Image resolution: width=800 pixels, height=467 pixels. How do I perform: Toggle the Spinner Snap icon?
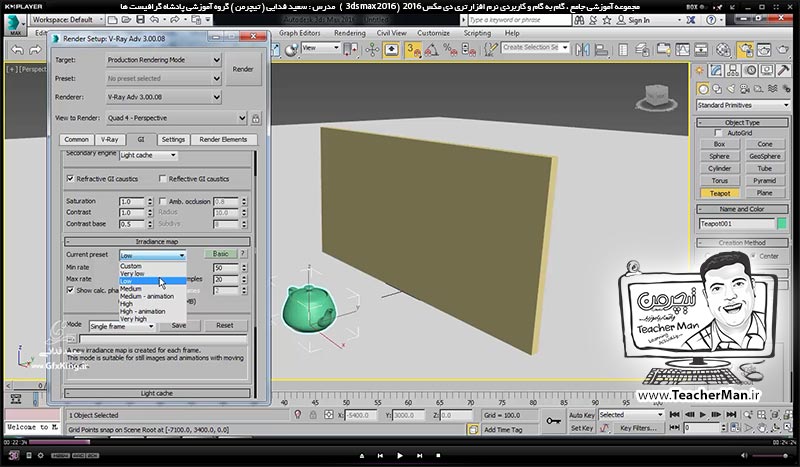pos(468,50)
